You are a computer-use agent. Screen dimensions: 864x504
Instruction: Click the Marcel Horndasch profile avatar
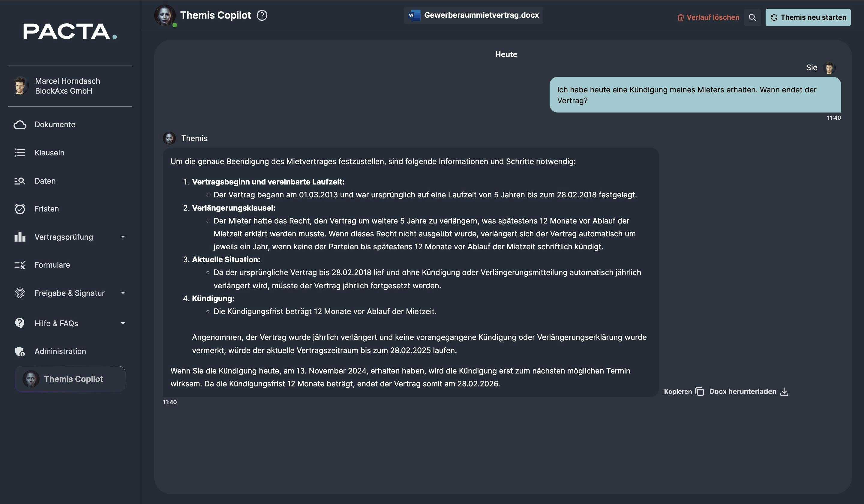(x=21, y=86)
